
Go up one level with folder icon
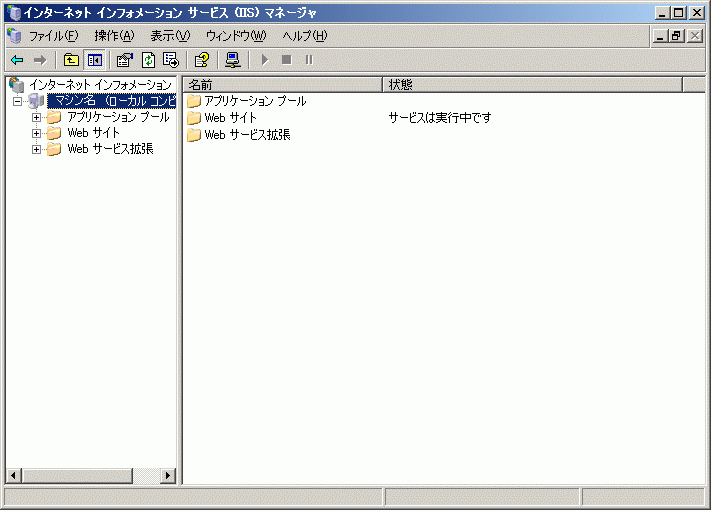click(x=71, y=60)
